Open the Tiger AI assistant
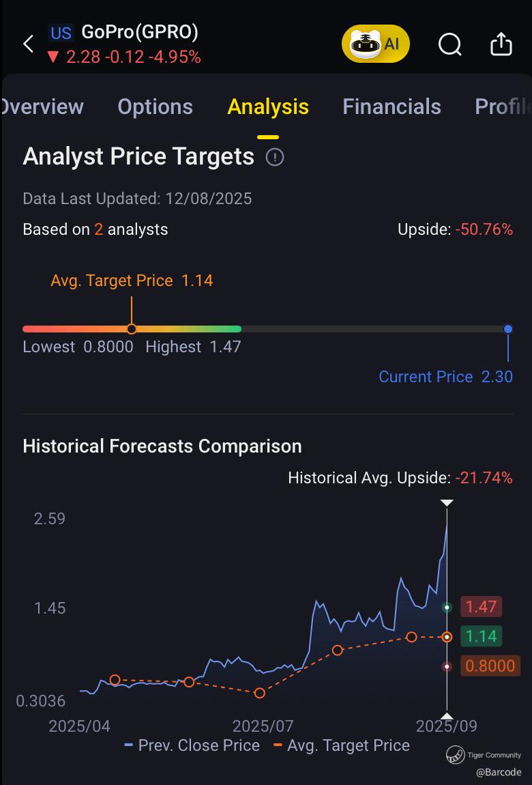The height and width of the screenshot is (785, 532). pyautogui.click(x=375, y=44)
